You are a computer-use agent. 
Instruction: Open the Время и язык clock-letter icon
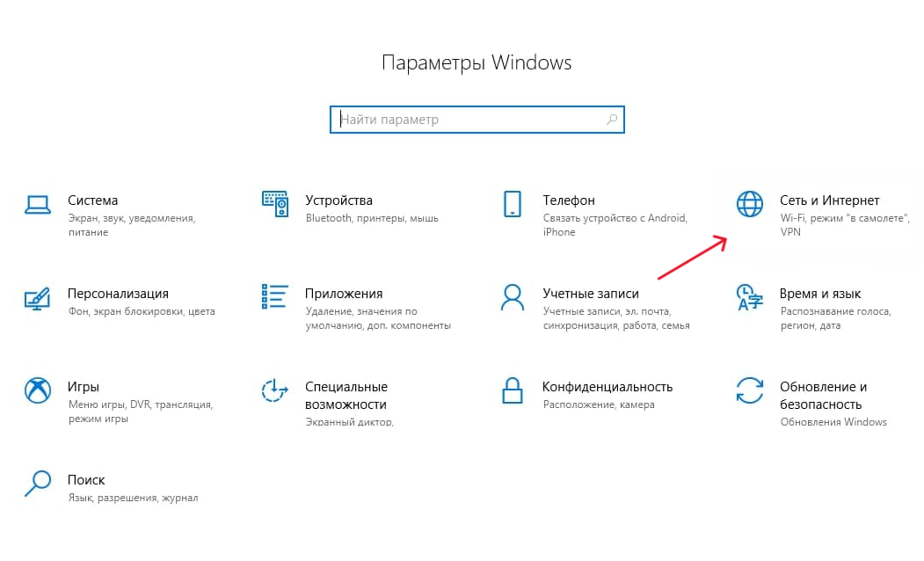pos(750,297)
